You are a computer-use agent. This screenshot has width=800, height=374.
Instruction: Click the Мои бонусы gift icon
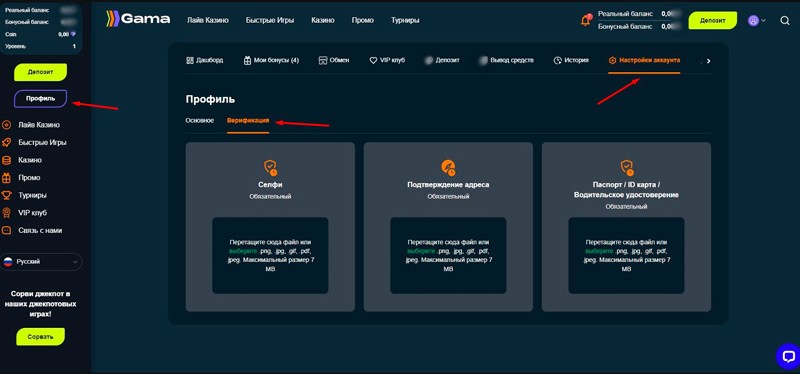(247, 60)
